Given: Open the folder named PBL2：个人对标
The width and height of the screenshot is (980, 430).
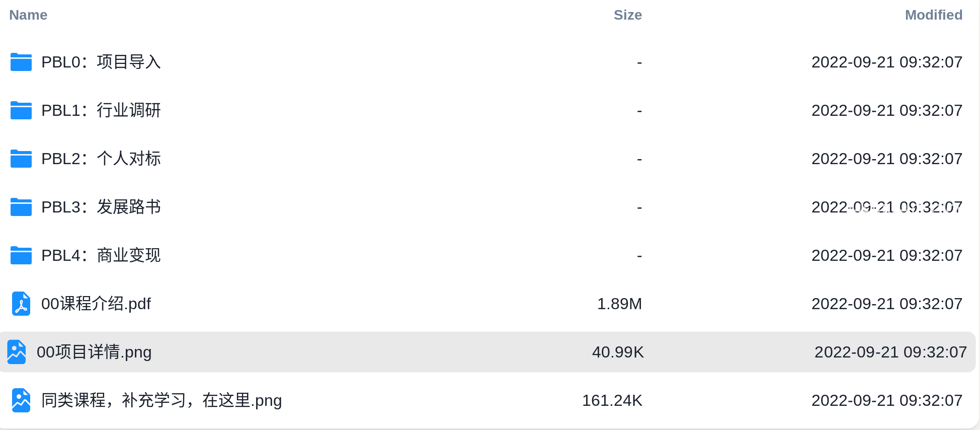Looking at the screenshot, I should 101,159.
